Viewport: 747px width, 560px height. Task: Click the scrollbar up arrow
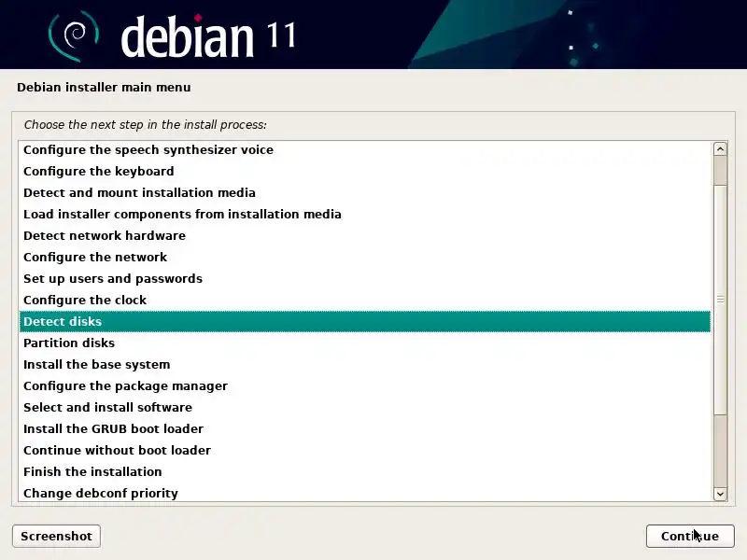point(720,149)
